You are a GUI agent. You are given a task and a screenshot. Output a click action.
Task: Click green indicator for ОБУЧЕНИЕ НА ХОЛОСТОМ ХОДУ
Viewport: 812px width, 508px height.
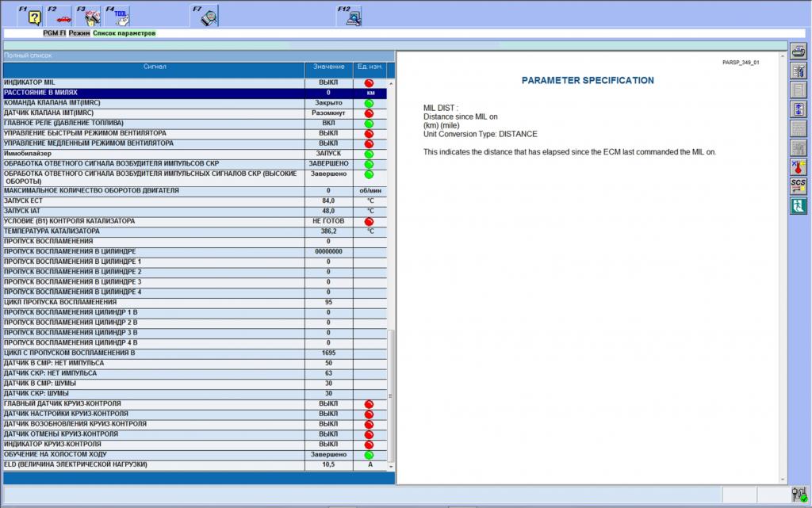click(369, 455)
